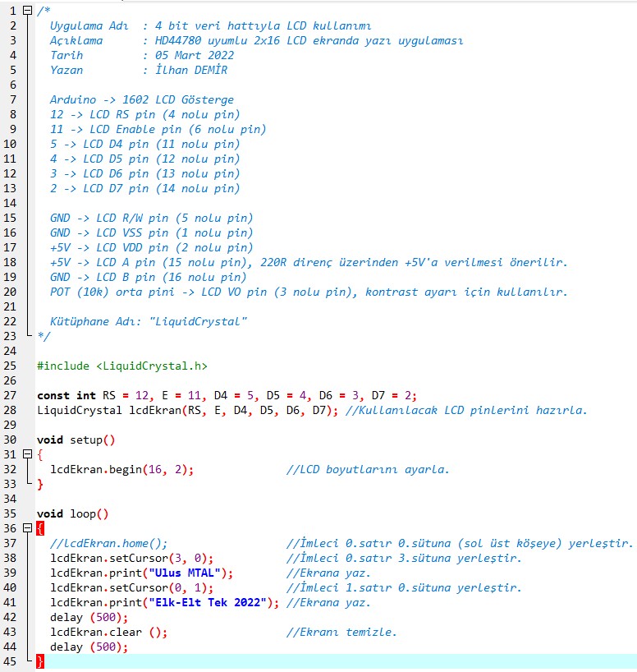
Task: Click the "11 -> LCD Enable pin" comment
Action: click(116, 129)
